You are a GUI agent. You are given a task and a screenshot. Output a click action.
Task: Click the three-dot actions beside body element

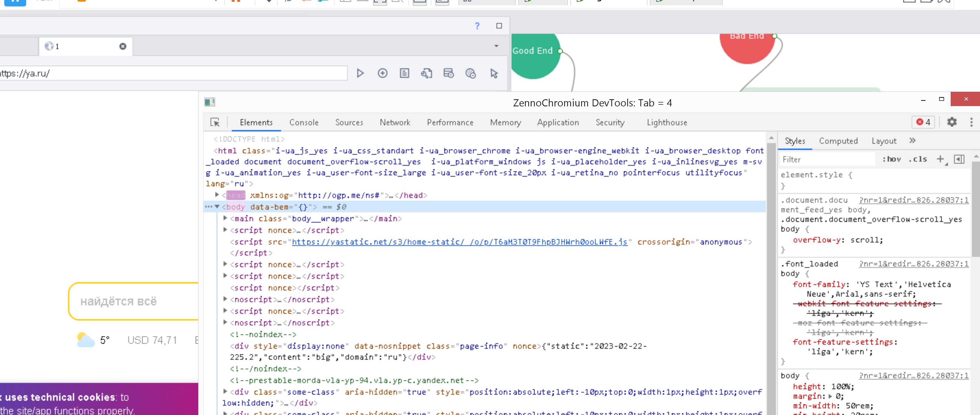coord(209,207)
